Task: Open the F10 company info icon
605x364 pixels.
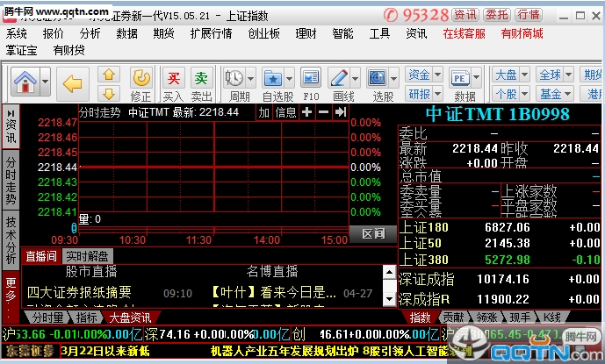Action: pyautogui.click(x=311, y=84)
